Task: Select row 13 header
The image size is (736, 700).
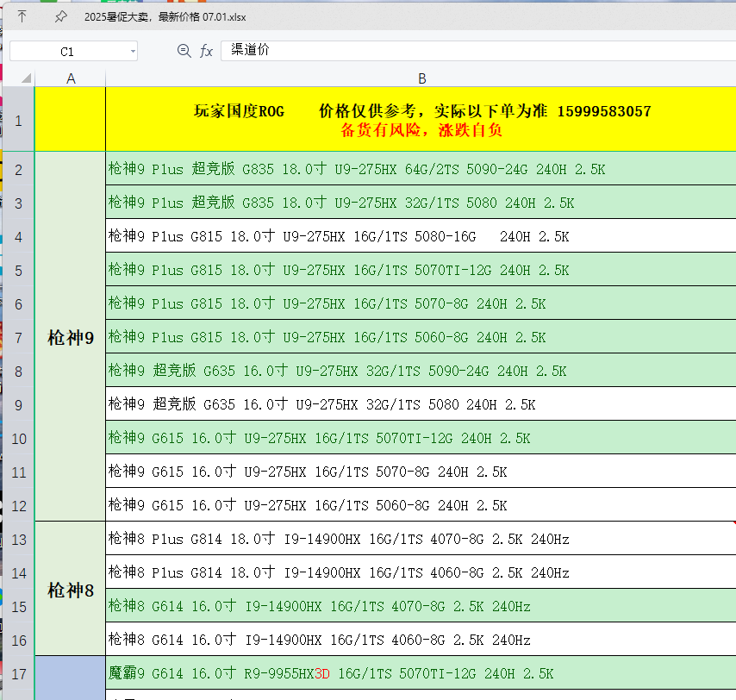Action: pos(18,539)
